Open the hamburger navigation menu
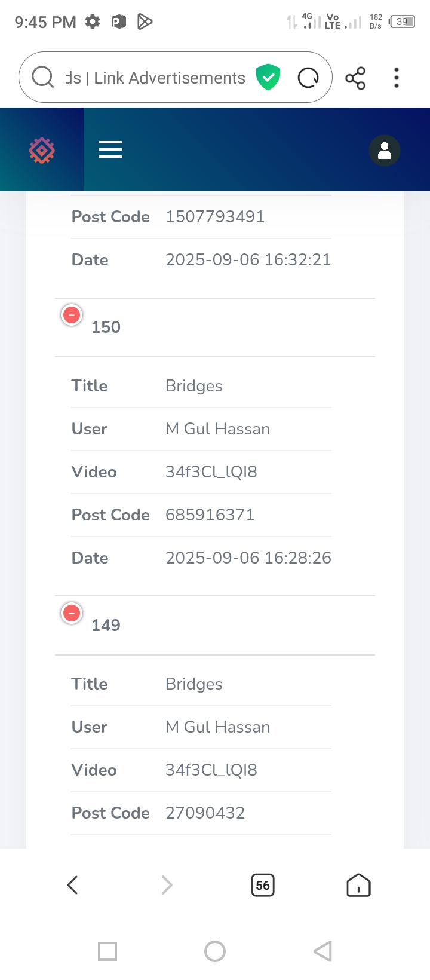Screen dimensions: 430x980 point(110,149)
